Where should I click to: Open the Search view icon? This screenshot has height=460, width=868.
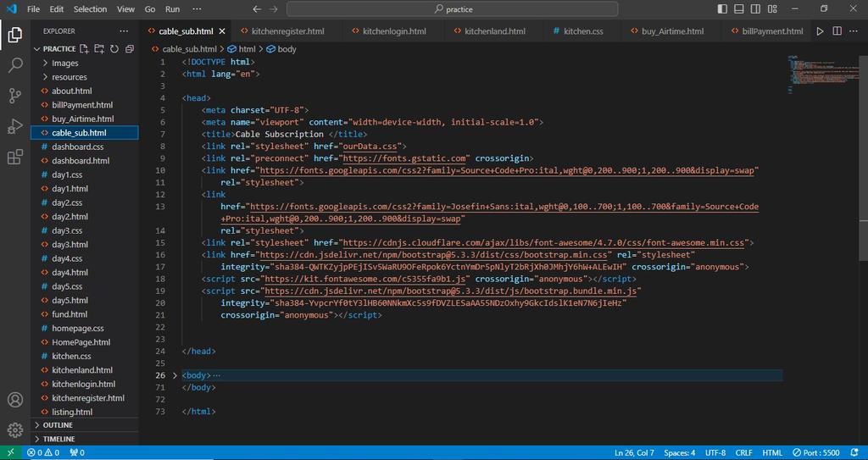point(15,65)
